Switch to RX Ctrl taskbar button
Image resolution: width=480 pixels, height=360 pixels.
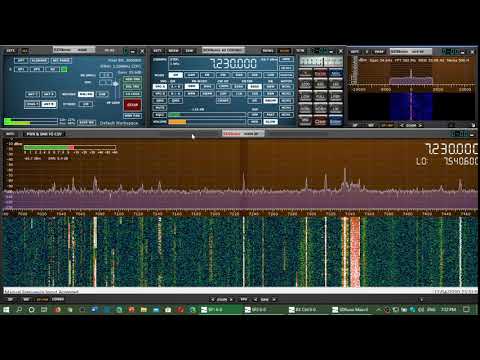tap(307, 310)
